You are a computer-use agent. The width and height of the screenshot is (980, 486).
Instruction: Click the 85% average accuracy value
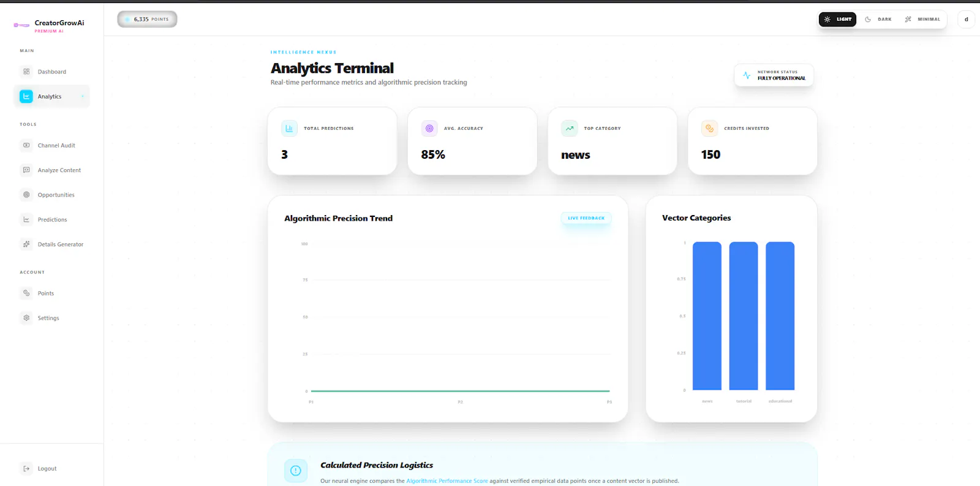pos(433,154)
